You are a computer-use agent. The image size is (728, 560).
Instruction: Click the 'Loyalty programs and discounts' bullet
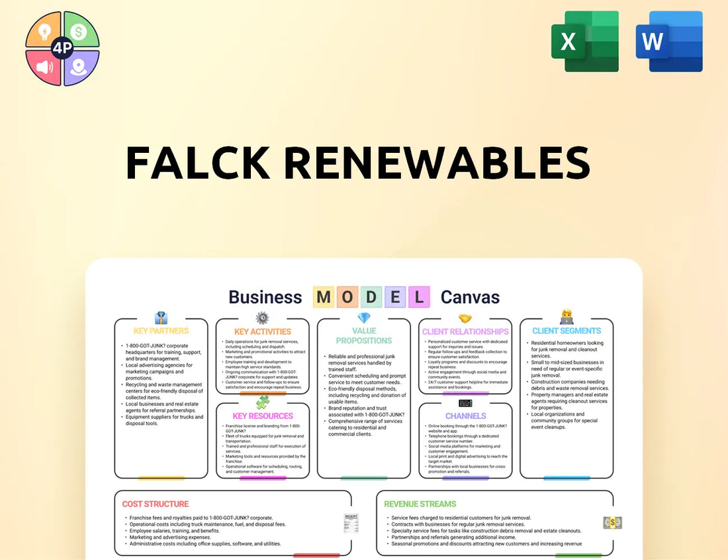point(467,365)
